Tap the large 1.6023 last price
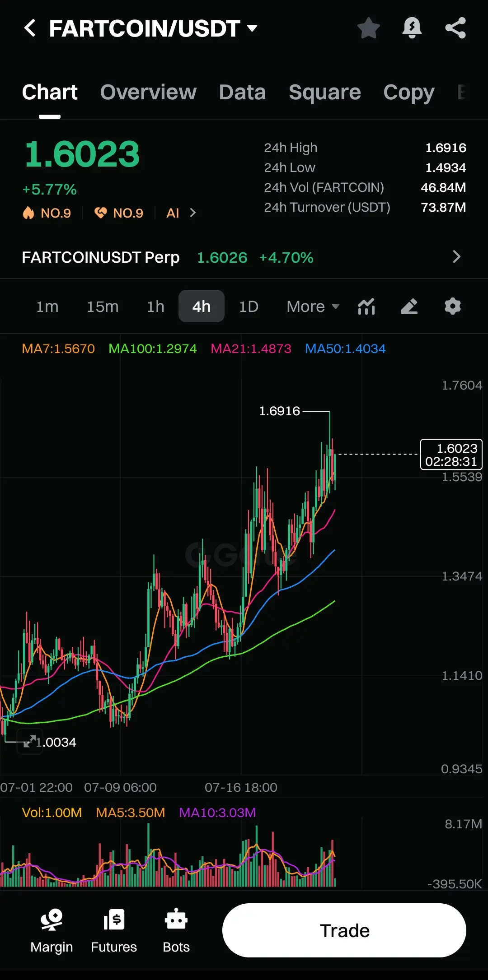This screenshot has height=980, width=488. (82, 154)
